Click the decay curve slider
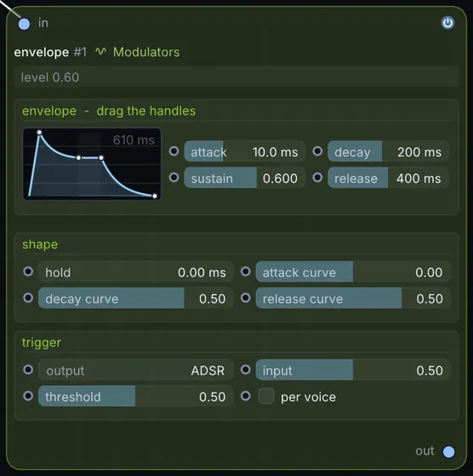 (135, 298)
